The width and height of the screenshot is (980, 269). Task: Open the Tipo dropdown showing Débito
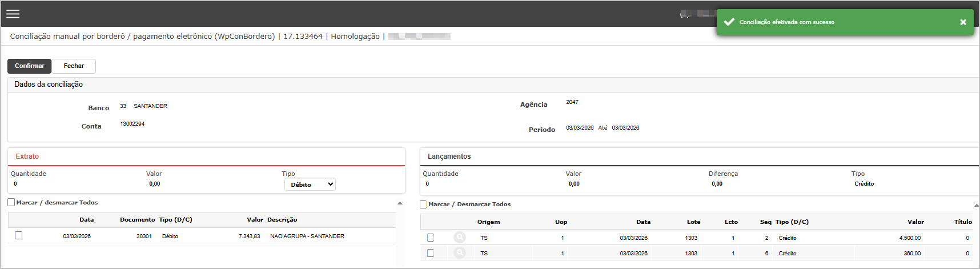point(310,184)
